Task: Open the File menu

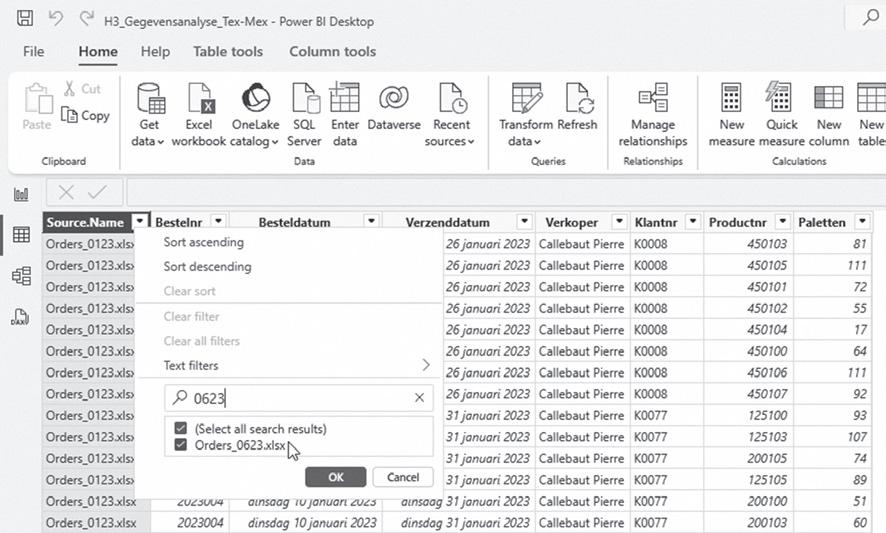Action: [34, 51]
